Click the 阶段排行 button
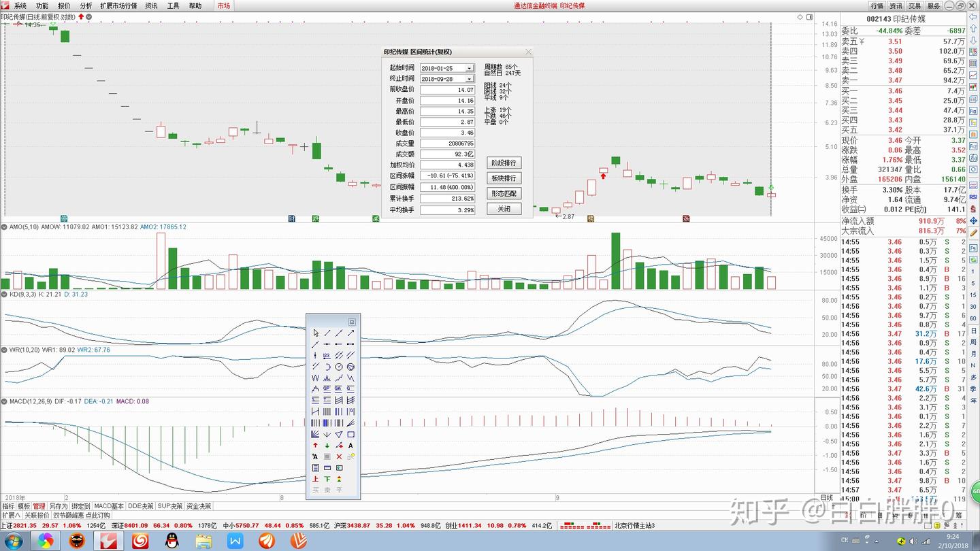The image size is (980, 551). 504,163
